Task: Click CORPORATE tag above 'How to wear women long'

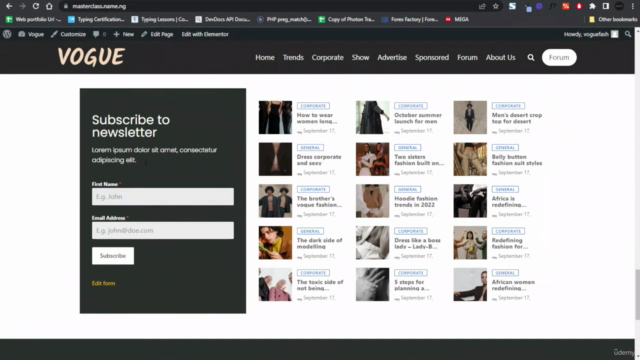Action: [x=313, y=106]
